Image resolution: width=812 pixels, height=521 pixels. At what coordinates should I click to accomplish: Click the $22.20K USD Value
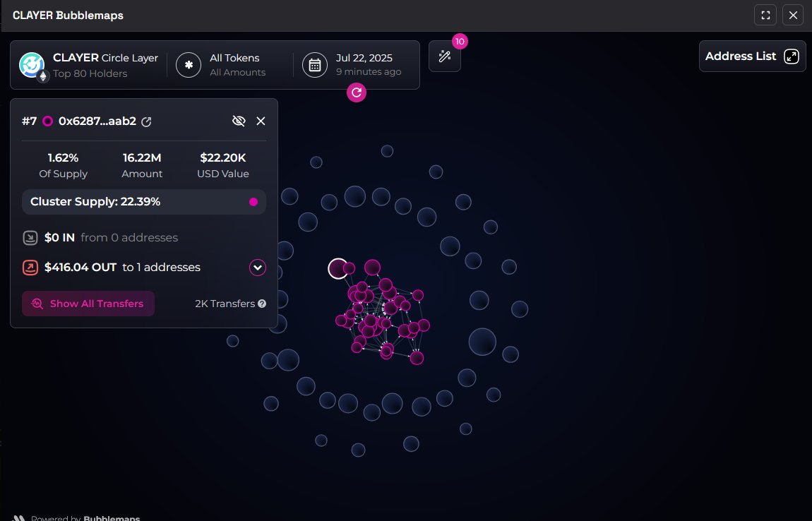coord(222,157)
